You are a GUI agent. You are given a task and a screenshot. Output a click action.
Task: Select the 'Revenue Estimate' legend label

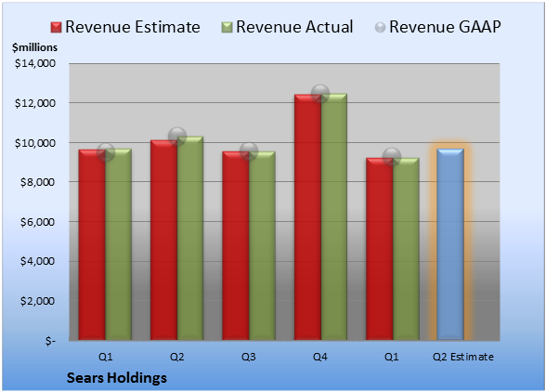click(133, 27)
